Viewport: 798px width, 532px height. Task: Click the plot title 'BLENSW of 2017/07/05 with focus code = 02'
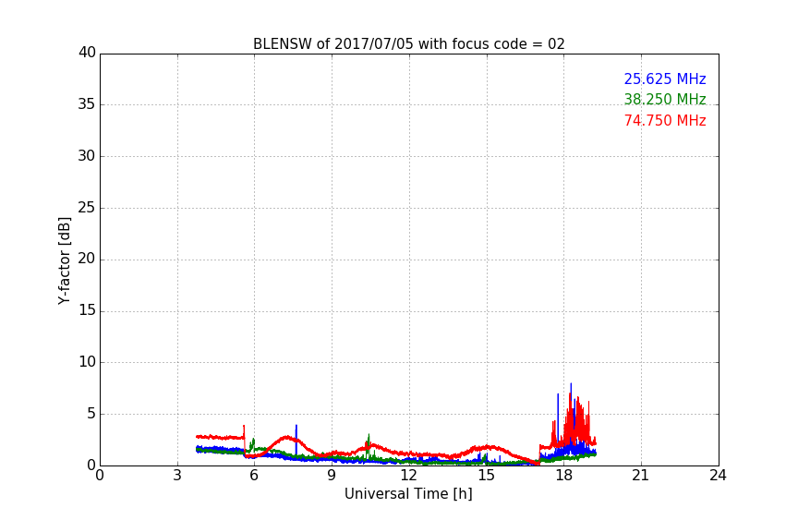coord(408,44)
